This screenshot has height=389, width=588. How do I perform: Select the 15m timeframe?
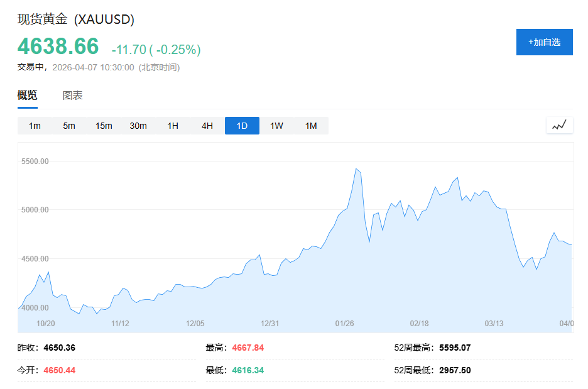point(104,125)
